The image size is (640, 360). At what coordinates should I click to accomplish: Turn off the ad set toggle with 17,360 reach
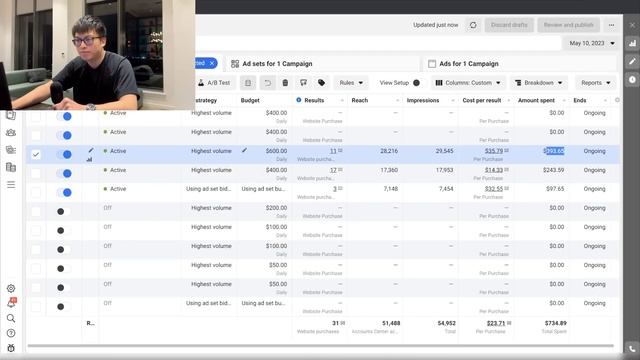64,173
